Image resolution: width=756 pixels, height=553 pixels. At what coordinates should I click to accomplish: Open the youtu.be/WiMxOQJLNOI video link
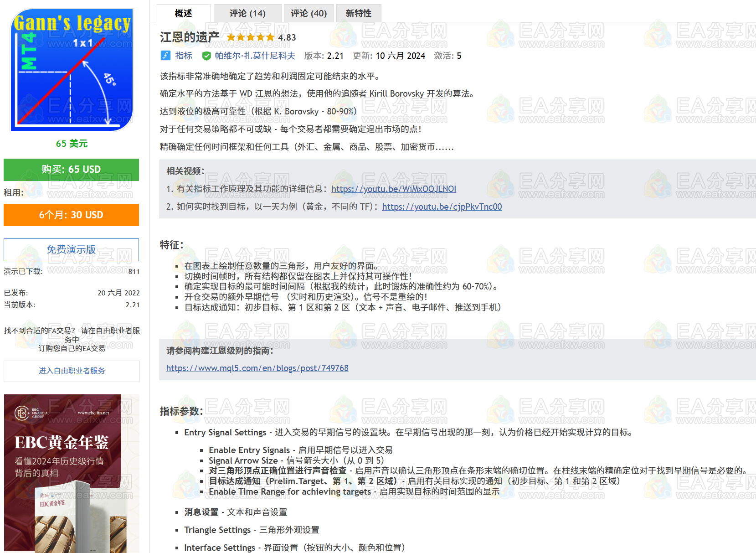394,189
